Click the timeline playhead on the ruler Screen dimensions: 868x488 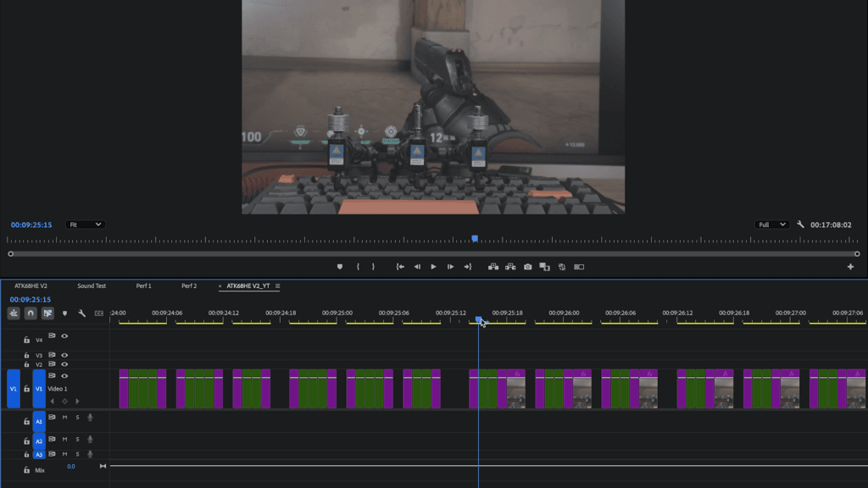pos(479,319)
